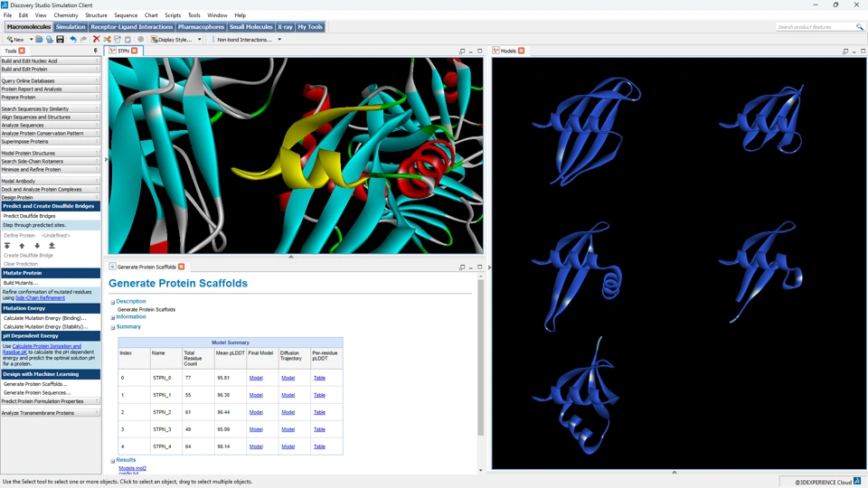This screenshot has height=488, width=868.
Task: Open pLDDT Table link for STPN_4
Action: pos(319,446)
